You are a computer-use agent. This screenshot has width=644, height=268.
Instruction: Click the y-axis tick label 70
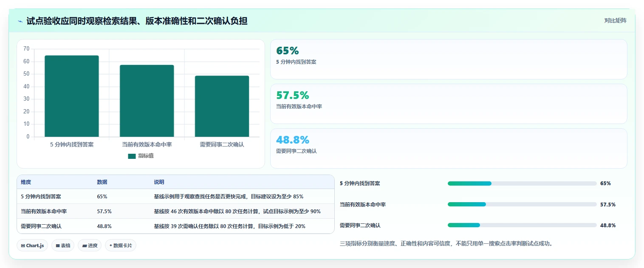tap(26, 49)
